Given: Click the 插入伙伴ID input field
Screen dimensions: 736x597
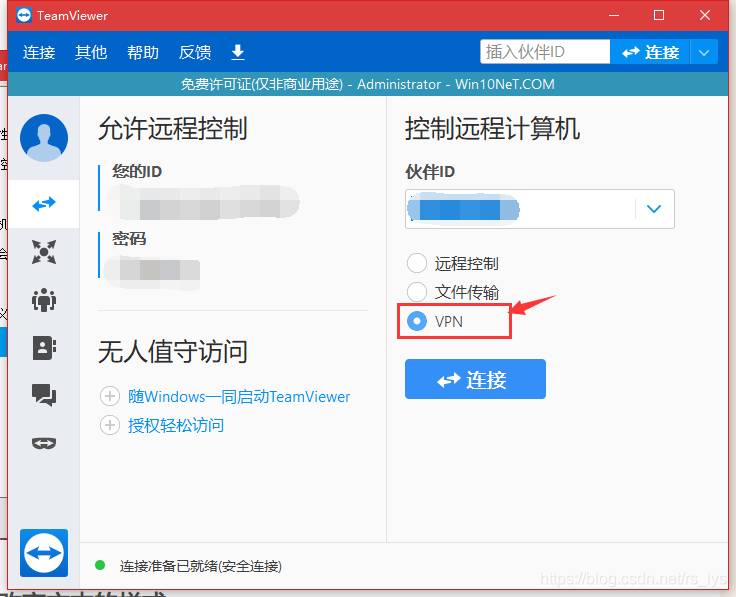Looking at the screenshot, I should 545,52.
